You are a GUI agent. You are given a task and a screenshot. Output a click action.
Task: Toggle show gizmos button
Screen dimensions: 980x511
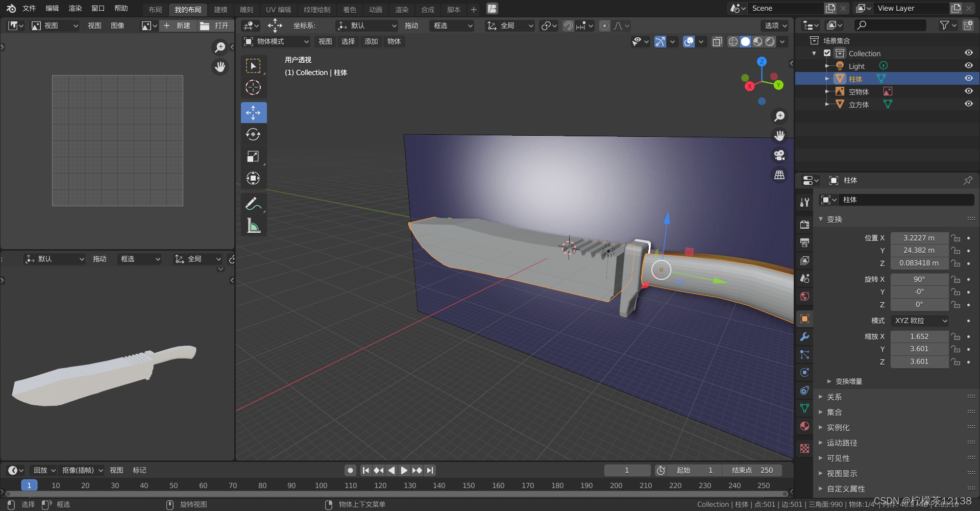pos(660,42)
